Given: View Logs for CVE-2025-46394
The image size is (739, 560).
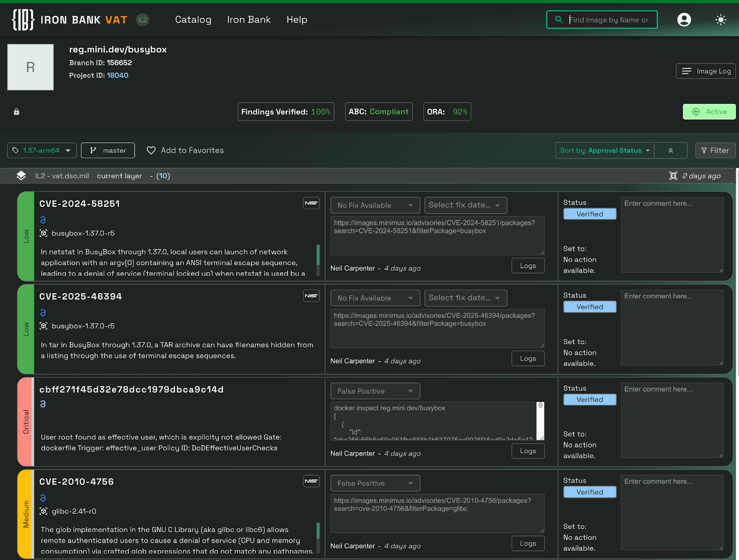Looking at the screenshot, I should pyautogui.click(x=528, y=359).
